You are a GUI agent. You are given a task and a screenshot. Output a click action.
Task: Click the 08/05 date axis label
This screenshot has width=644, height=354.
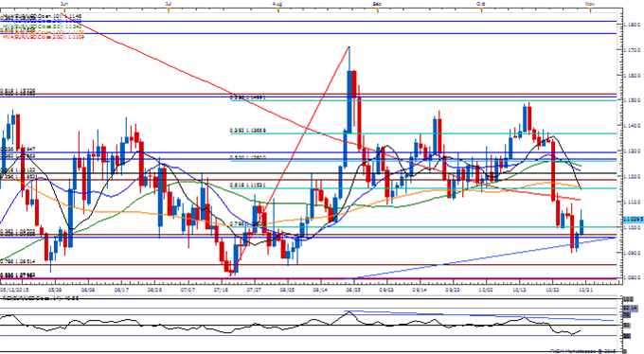(287, 289)
